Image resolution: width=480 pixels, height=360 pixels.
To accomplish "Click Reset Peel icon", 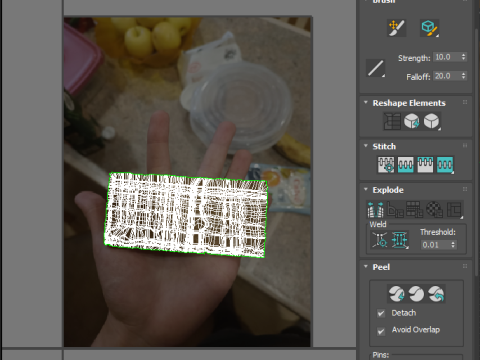I will tap(436, 294).
